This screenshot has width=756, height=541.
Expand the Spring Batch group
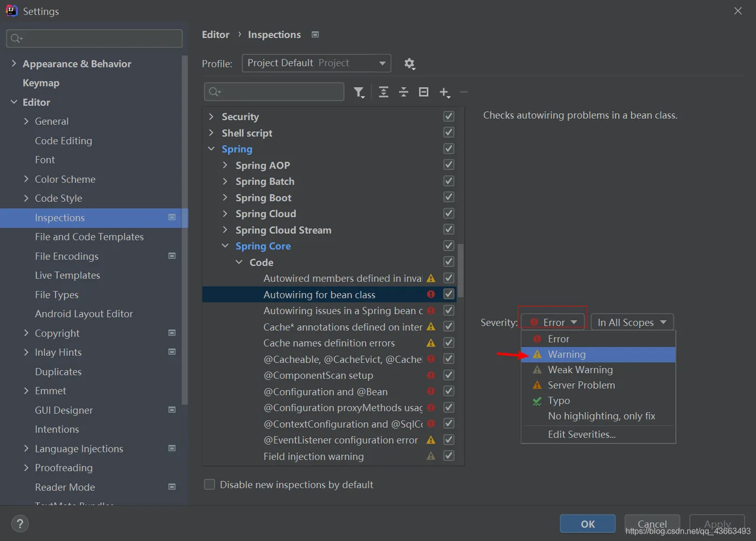(x=225, y=181)
